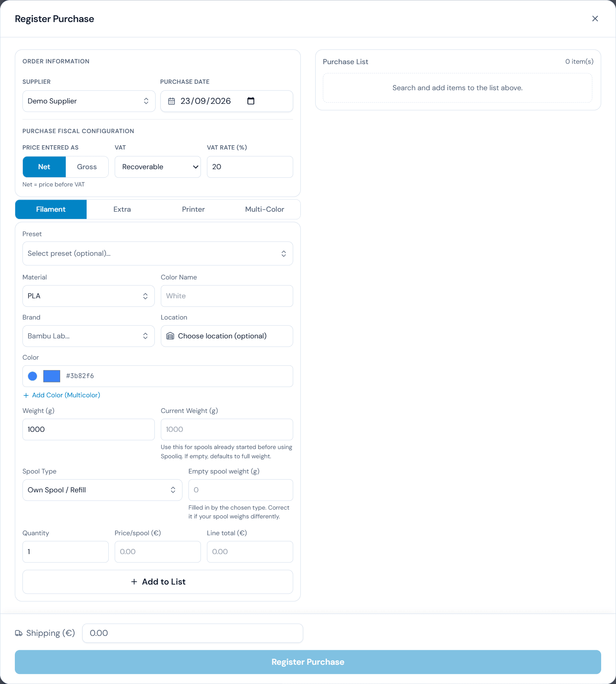Focus the VAT Rate field
This screenshot has width=616, height=684.
pyautogui.click(x=250, y=167)
